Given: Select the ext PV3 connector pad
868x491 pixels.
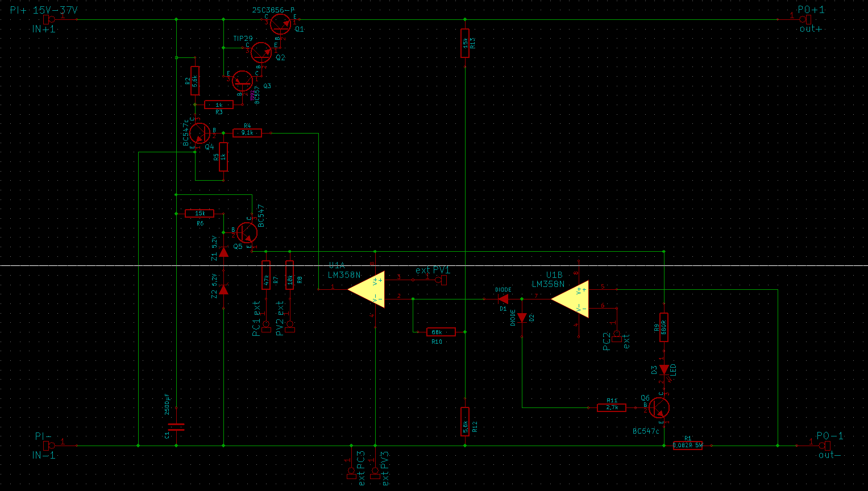Looking at the screenshot, I should click(375, 473).
